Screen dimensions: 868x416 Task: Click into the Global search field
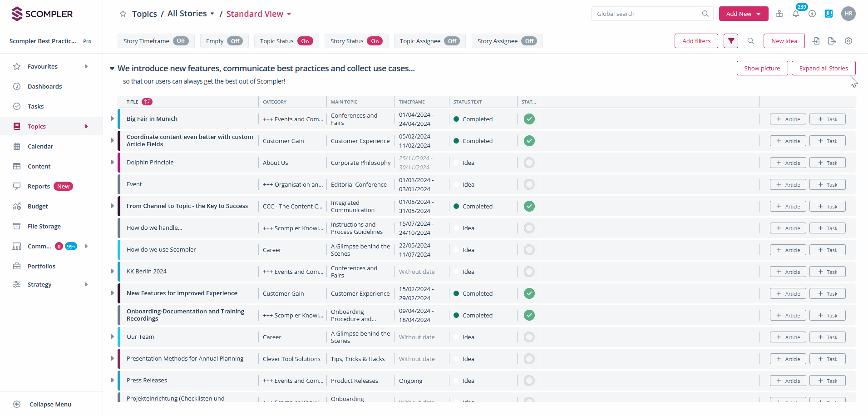tap(647, 14)
